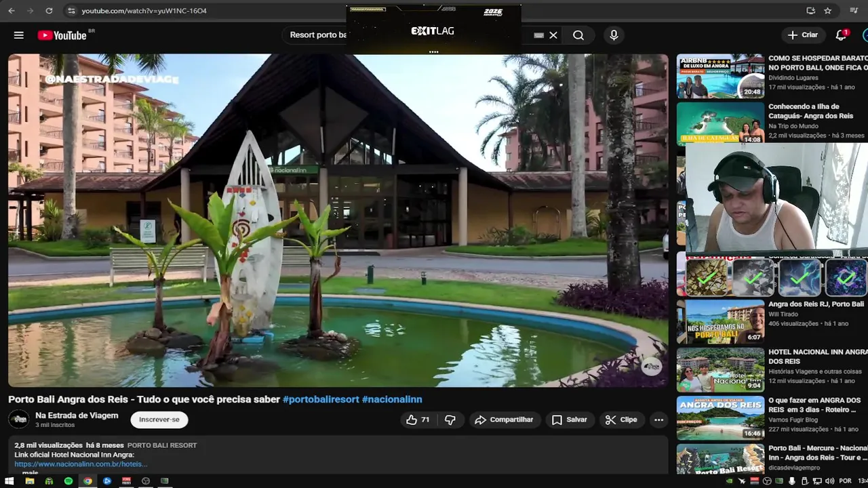Open title "Conhecendo a Ilha de Cataguás"
The image size is (868, 488).
(x=810, y=111)
